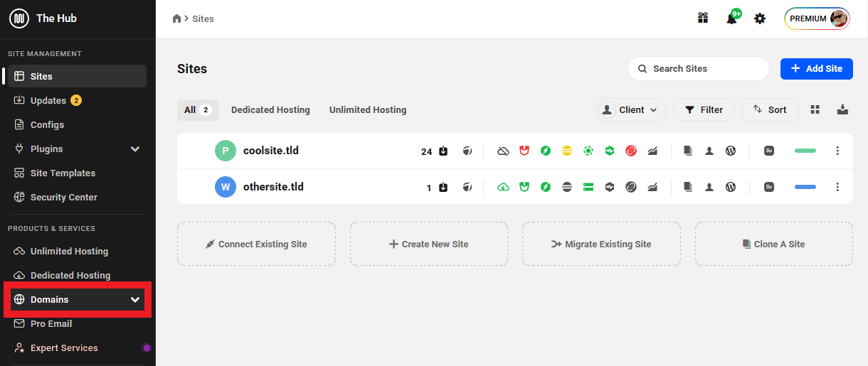Open settings gear in top bar

click(760, 18)
